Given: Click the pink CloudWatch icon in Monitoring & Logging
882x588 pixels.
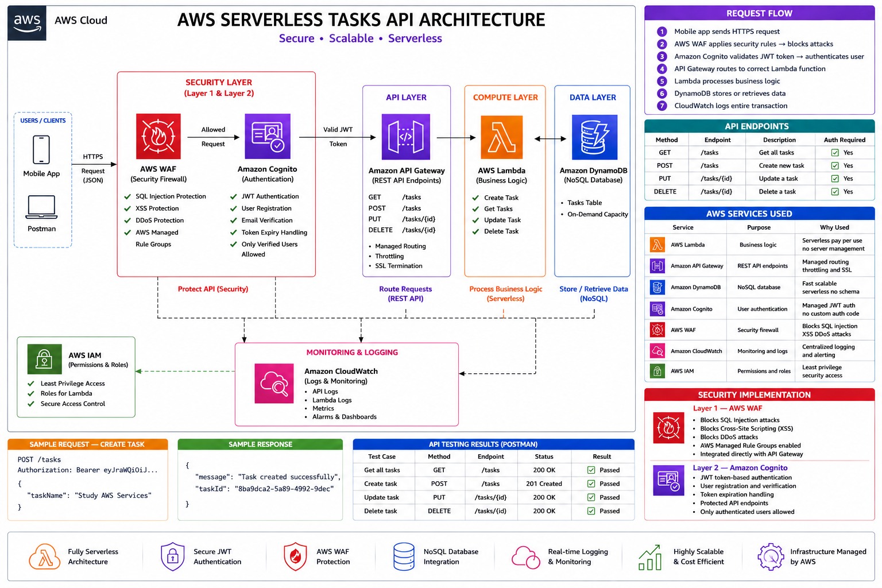Looking at the screenshot, I should 274,384.
